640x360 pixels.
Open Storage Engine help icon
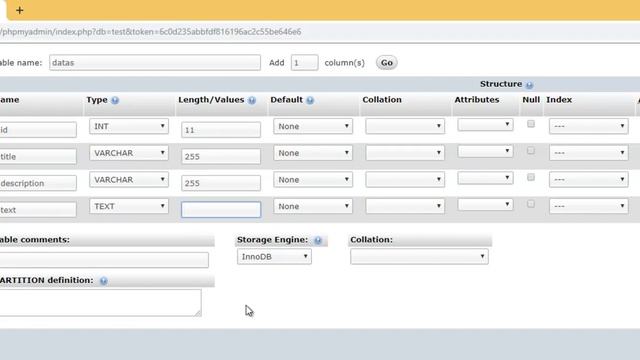318,240
